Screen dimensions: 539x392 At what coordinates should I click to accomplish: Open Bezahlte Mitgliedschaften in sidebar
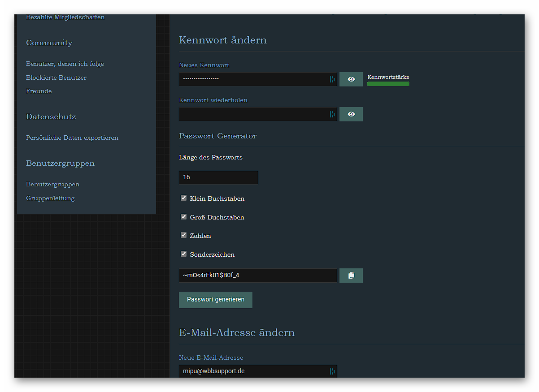[x=65, y=17]
